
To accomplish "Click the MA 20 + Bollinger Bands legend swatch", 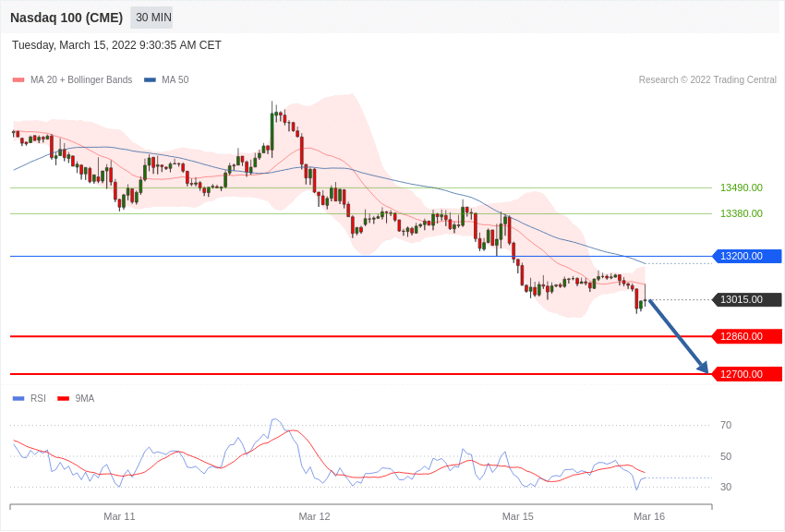I will [18, 80].
